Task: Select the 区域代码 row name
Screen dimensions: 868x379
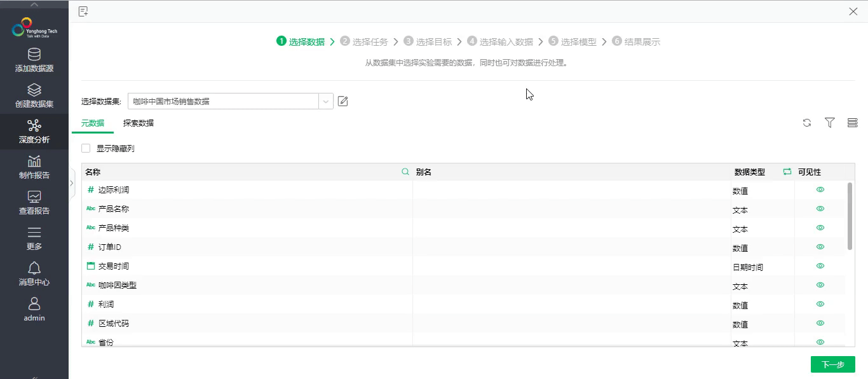Action: click(x=114, y=323)
